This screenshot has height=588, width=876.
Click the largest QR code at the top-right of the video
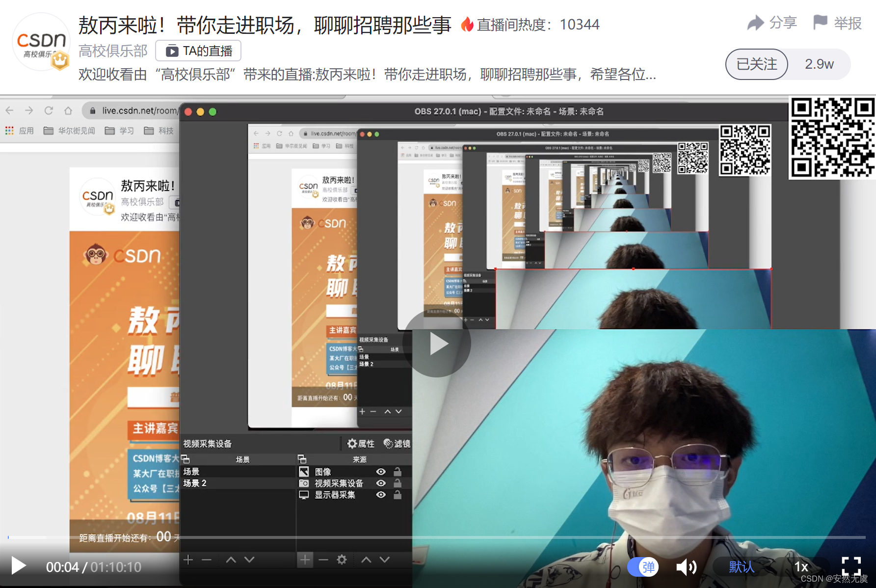point(832,137)
